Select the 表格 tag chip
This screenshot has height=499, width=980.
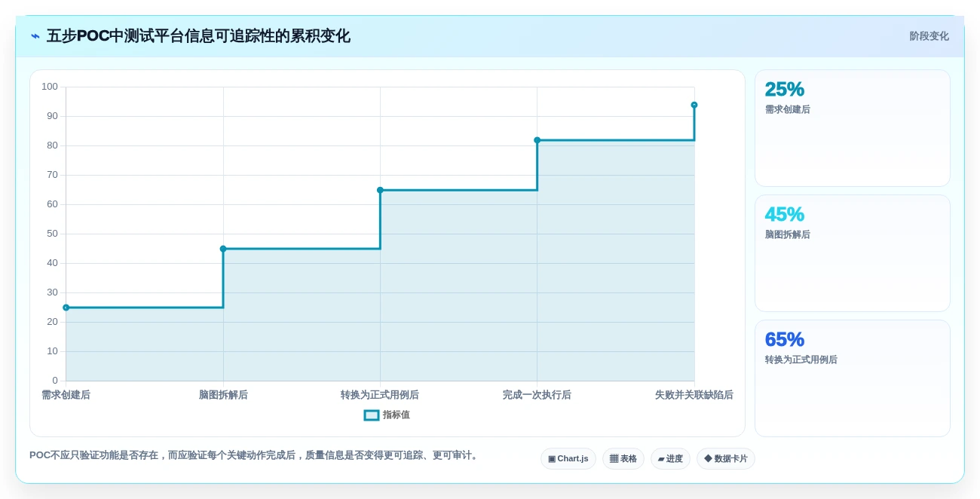click(x=623, y=458)
